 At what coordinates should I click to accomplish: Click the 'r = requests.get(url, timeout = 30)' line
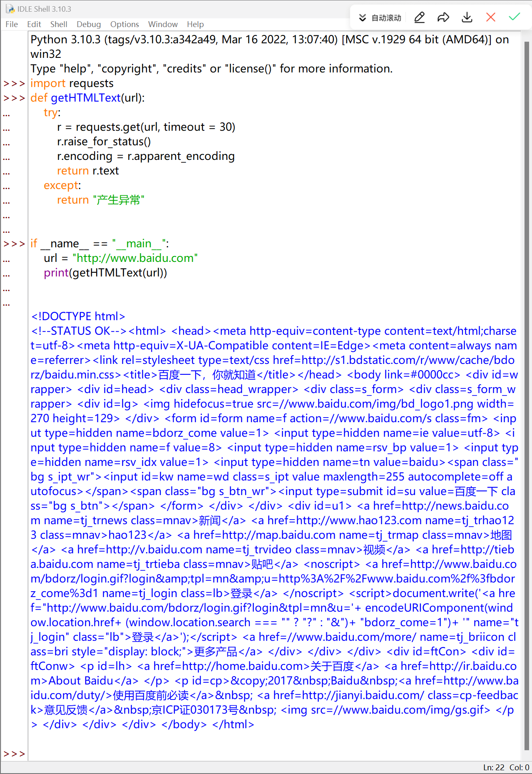tap(146, 127)
